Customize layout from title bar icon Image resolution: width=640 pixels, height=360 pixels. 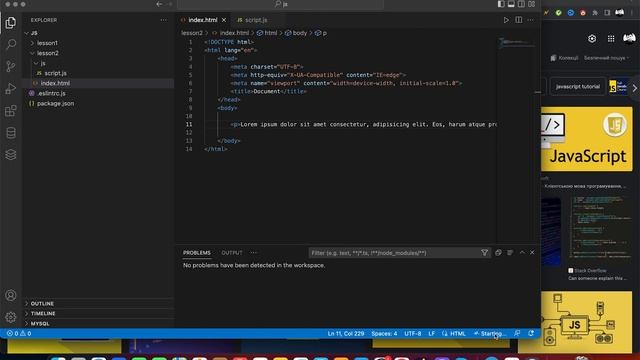tap(531, 4)
